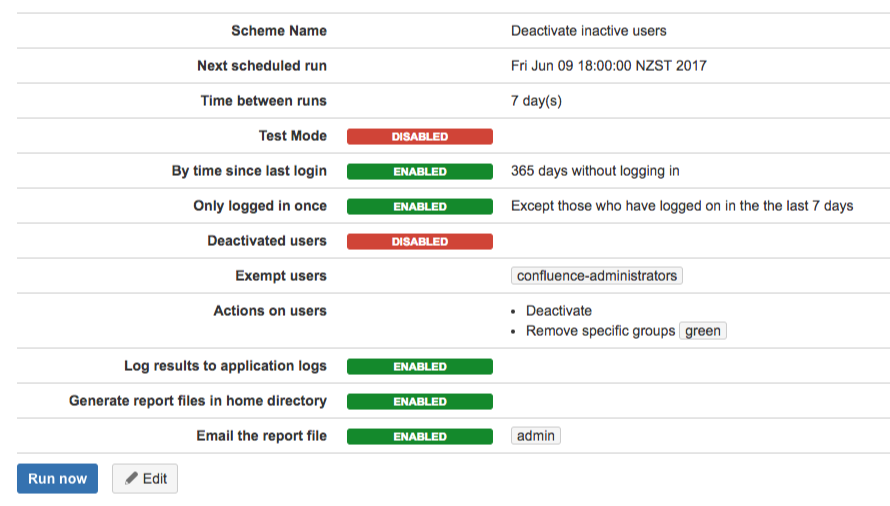890x506 pixels.
Task: Click the pencil icon on Edit button
Action: (131, 478)
